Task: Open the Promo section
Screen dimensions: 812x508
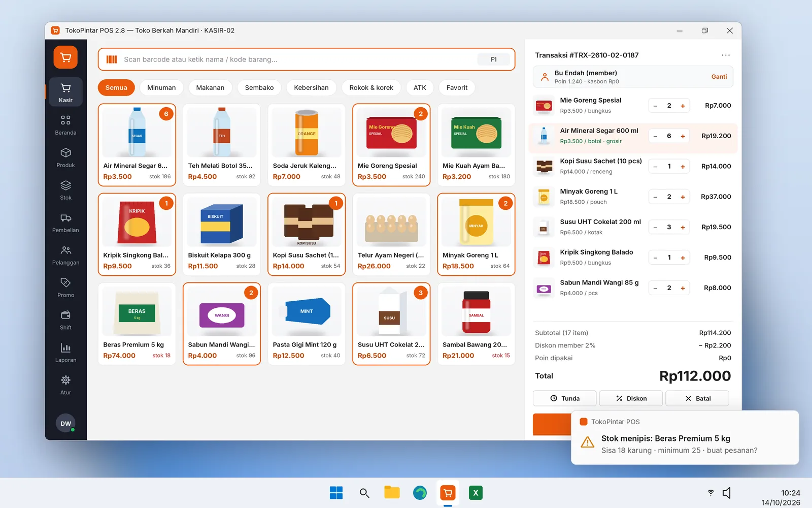Action: click(x=65, y=287)
